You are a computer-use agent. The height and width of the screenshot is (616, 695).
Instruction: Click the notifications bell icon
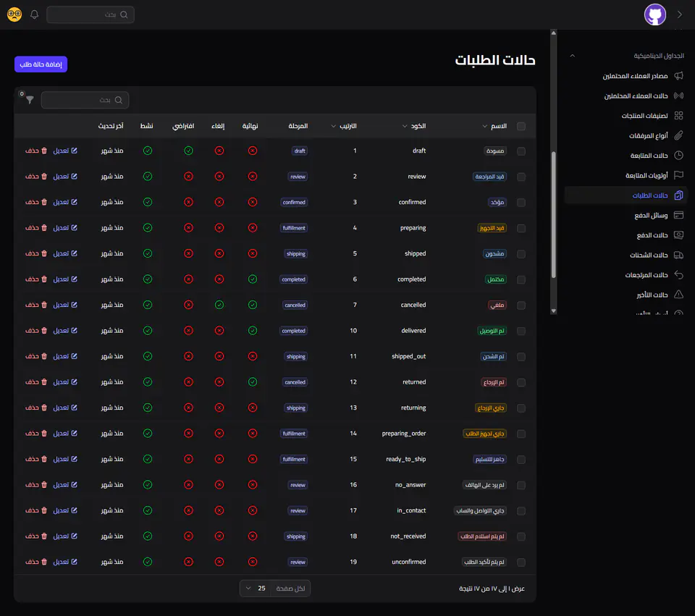34,14
